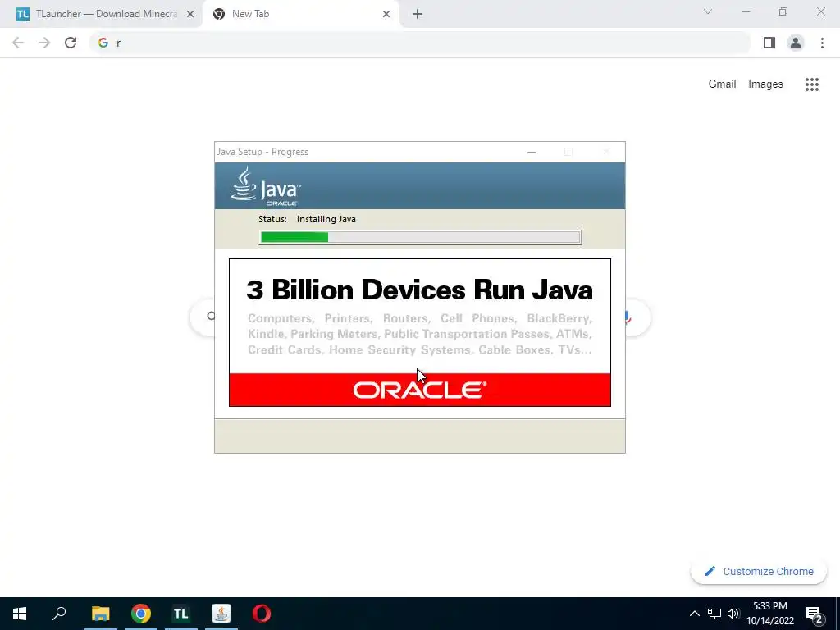
Task: Open Java installer taskbar icon
Action: coord(221,614)
